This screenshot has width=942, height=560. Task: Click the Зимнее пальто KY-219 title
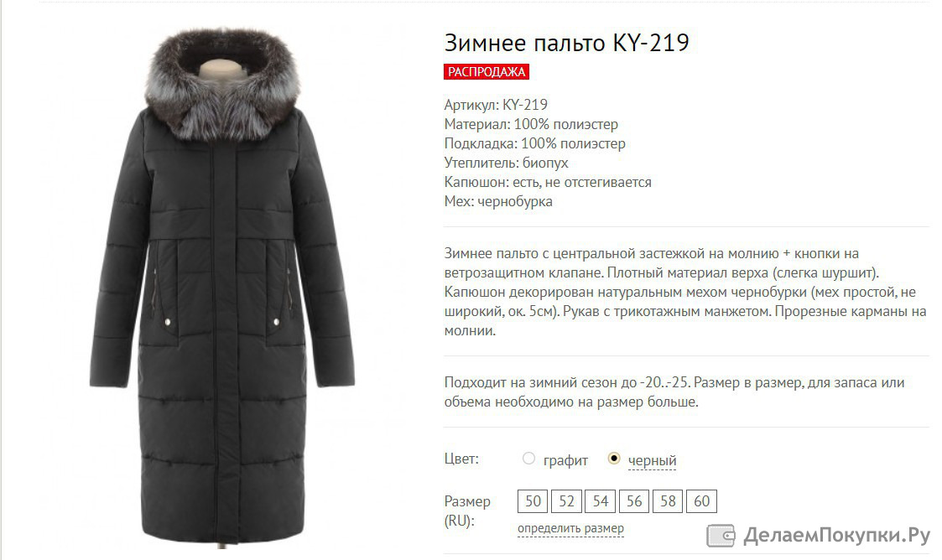click(566, 43)
